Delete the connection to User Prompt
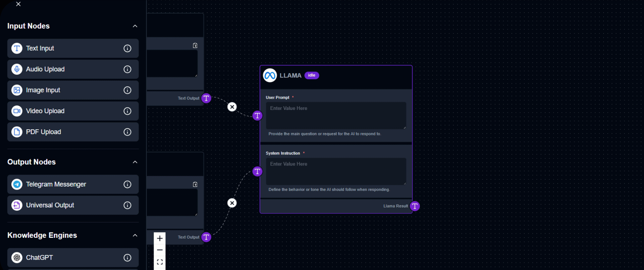This screenshot has height=270, width=644. click(x=232, y=107)
